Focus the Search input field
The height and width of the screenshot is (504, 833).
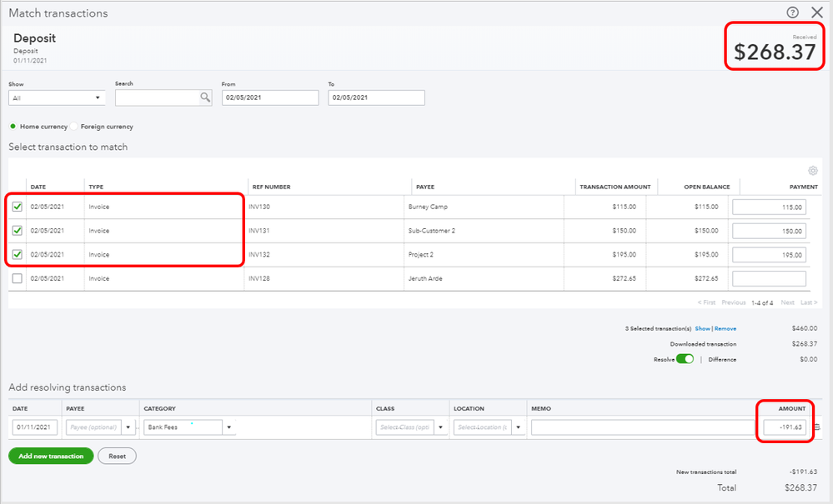click(x=158, y=97)
